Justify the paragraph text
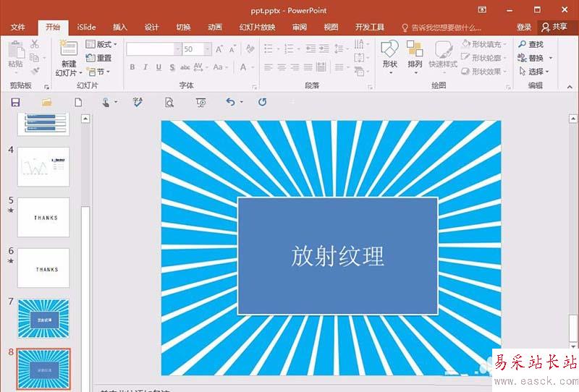The width and height of the screenshot is (579, 392). point(308,67)
